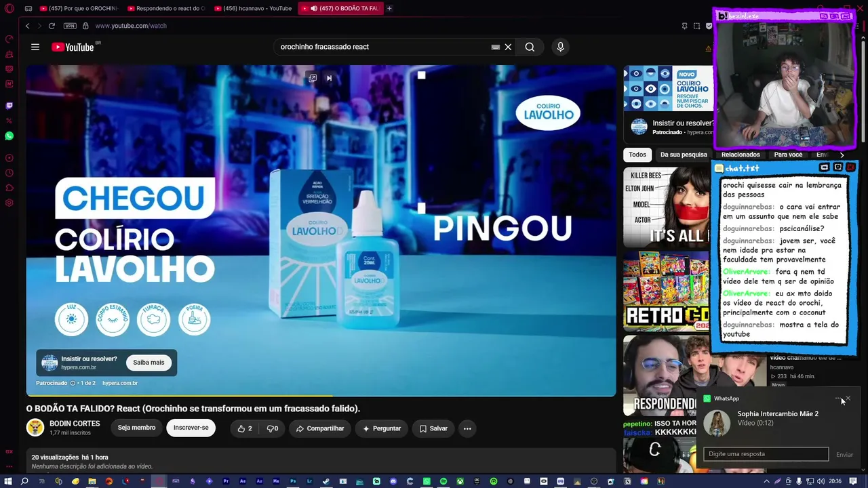This screenshot has width=868, height=488.
Task: Skip to the next video in player
Action: 329,78
